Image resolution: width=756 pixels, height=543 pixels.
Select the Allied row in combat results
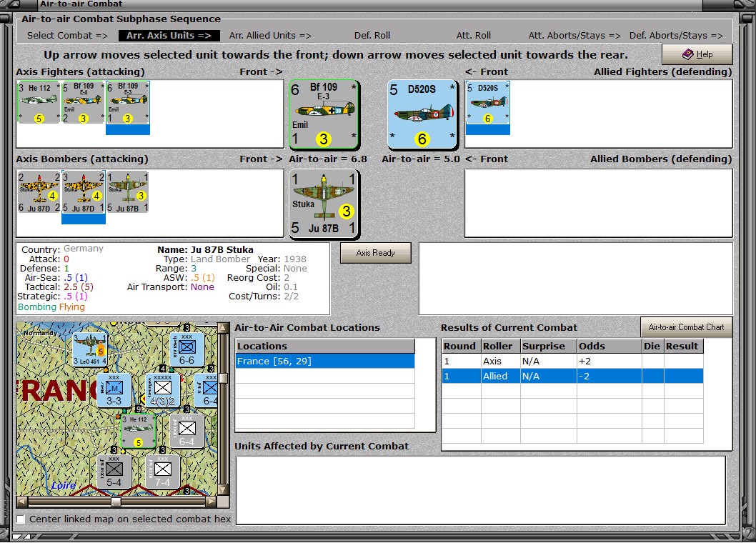[x=572, y=376]
